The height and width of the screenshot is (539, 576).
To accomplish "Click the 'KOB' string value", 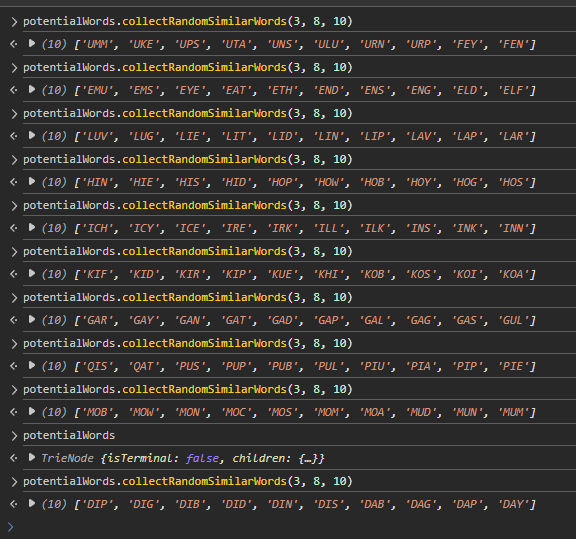I will (x=374, y=274).
